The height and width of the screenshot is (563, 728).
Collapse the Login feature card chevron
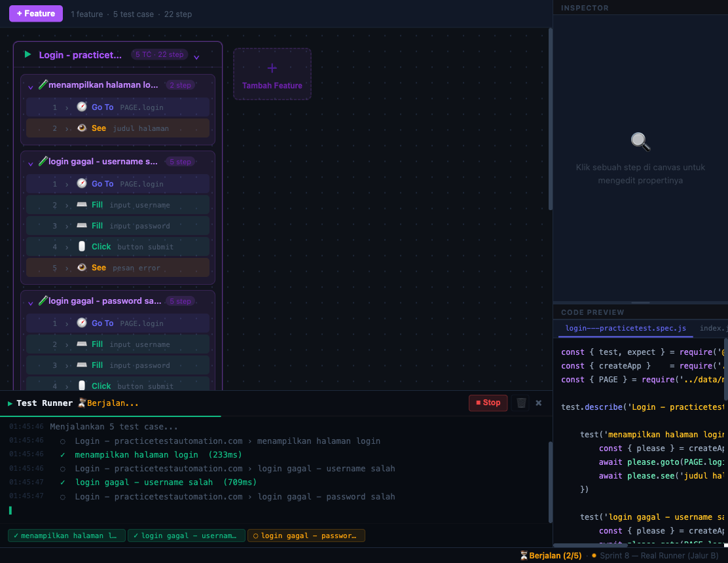(196, 57)
